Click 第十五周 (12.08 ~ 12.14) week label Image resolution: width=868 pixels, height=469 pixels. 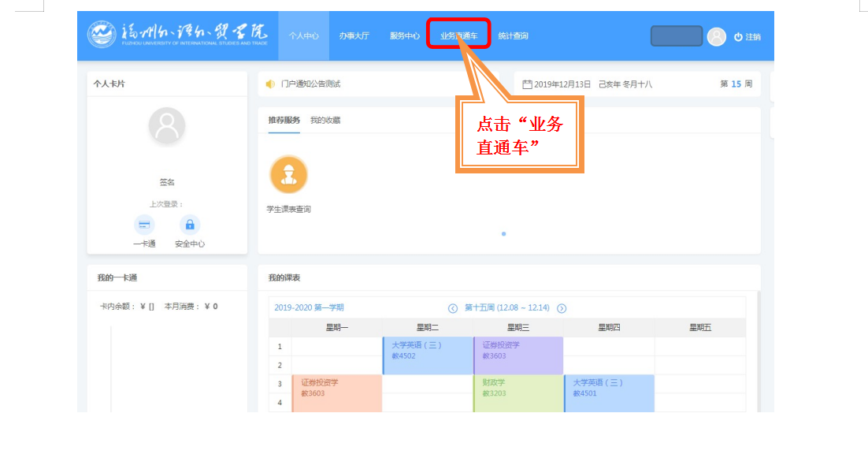click(507, 308)
